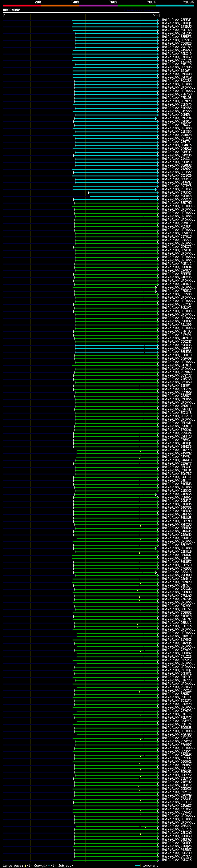
Task: Select the UniRef100_A5C294 label
Action: point(176,118)
